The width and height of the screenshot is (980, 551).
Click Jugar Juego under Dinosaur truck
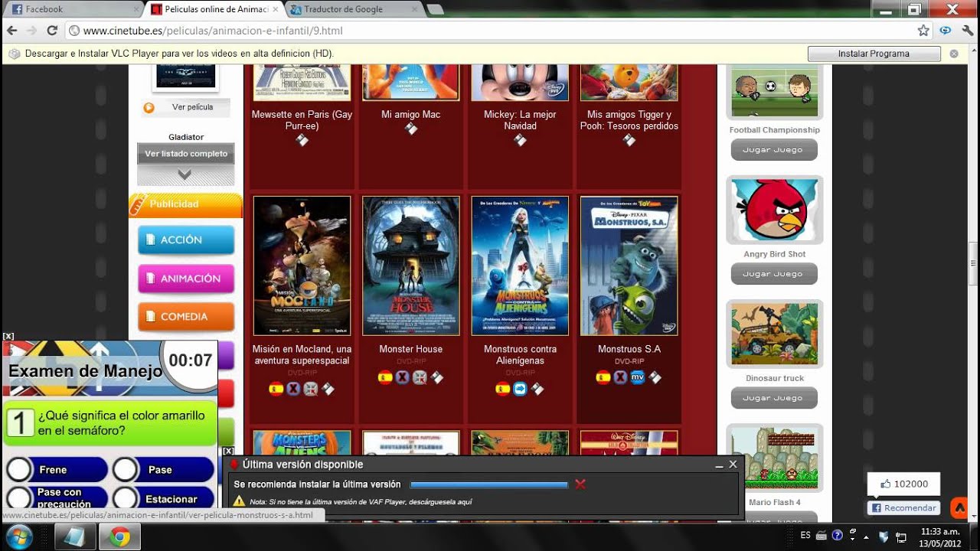click(x=773, y=398)
